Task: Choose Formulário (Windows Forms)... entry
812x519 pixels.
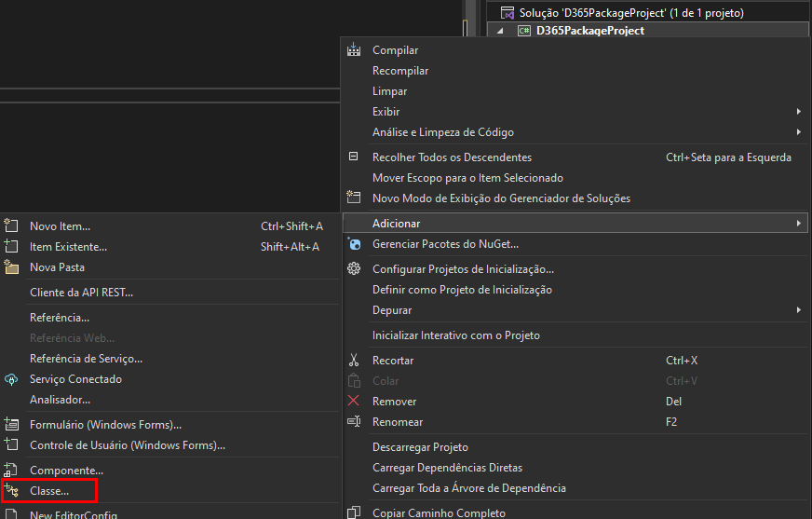Action: click(105, 425)
